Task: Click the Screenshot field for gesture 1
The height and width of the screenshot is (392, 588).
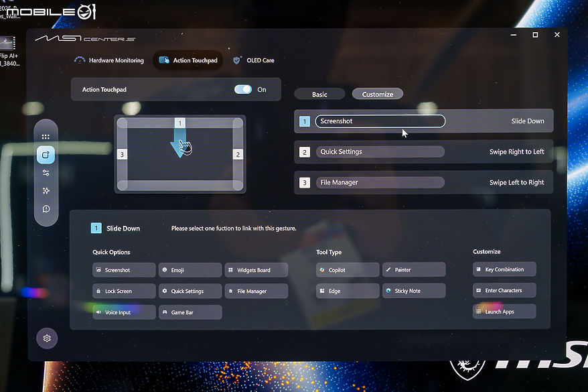Action: pyautogui.click(x=380, y=121)
